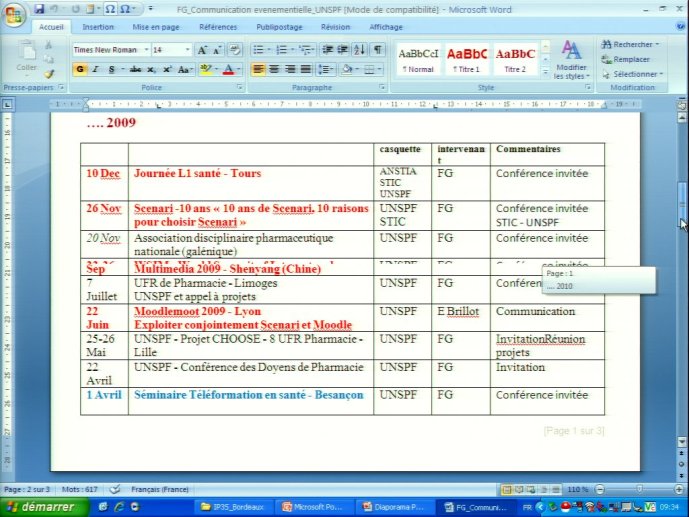
Task: Switch to the Insertion tab
Action: point(98,27)
